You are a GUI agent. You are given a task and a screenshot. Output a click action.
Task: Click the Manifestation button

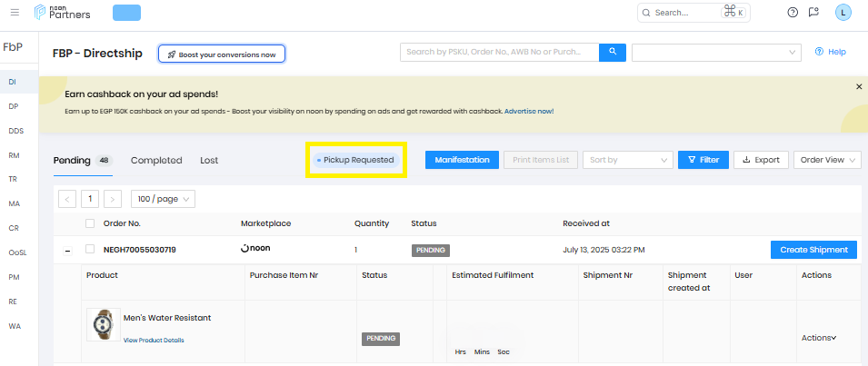coord(463,160)
